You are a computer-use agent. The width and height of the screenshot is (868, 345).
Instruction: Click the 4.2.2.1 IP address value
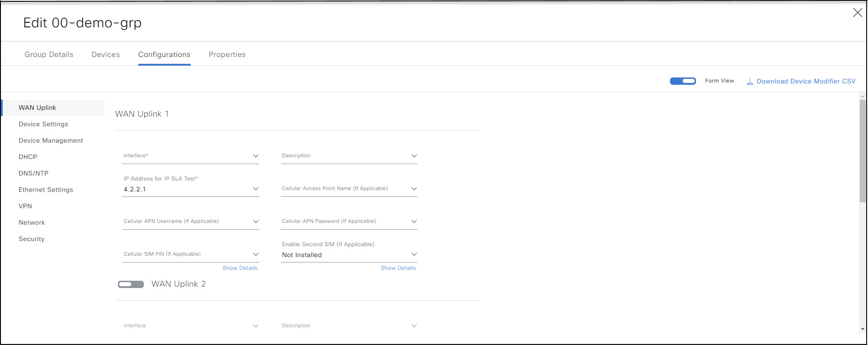point(135,189)
